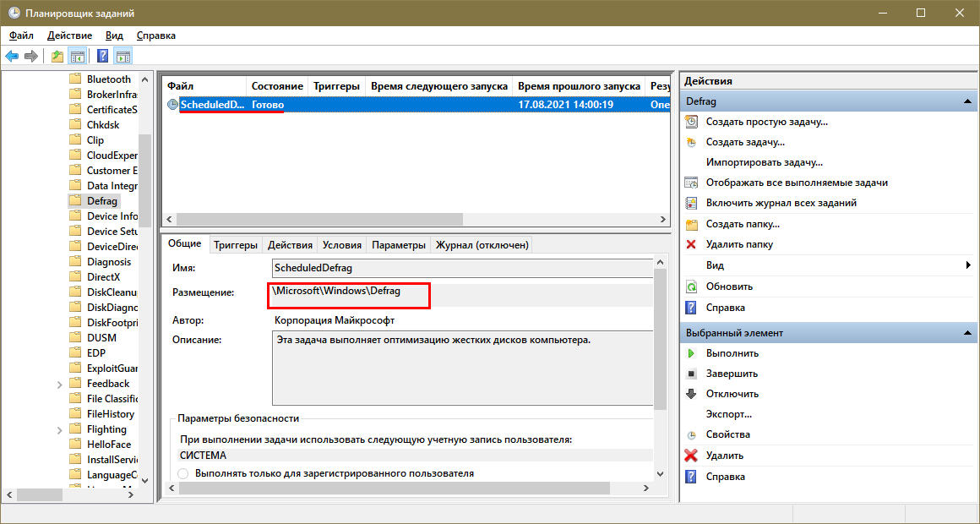The height and width of the screenshot is (524, 980).
Task: Open the Действие menu
Action: tap(69, 35)
